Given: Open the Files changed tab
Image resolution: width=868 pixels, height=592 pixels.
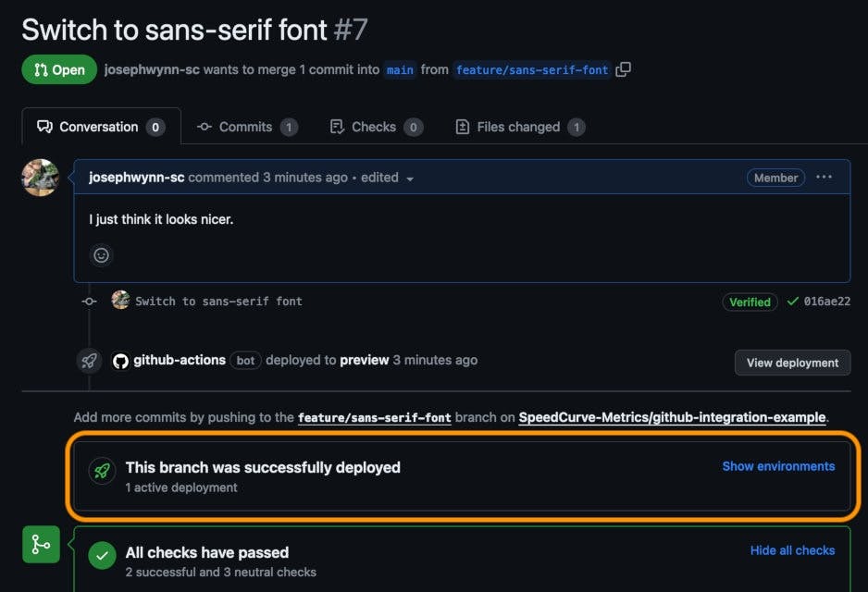Looking at the screenshot, I should [519, 127].
